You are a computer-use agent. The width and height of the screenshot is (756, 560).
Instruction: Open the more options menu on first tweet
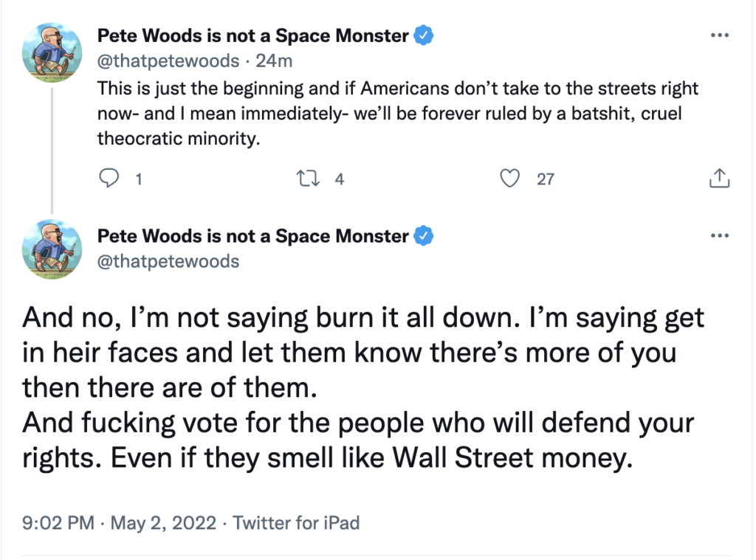tap(718, 35)
